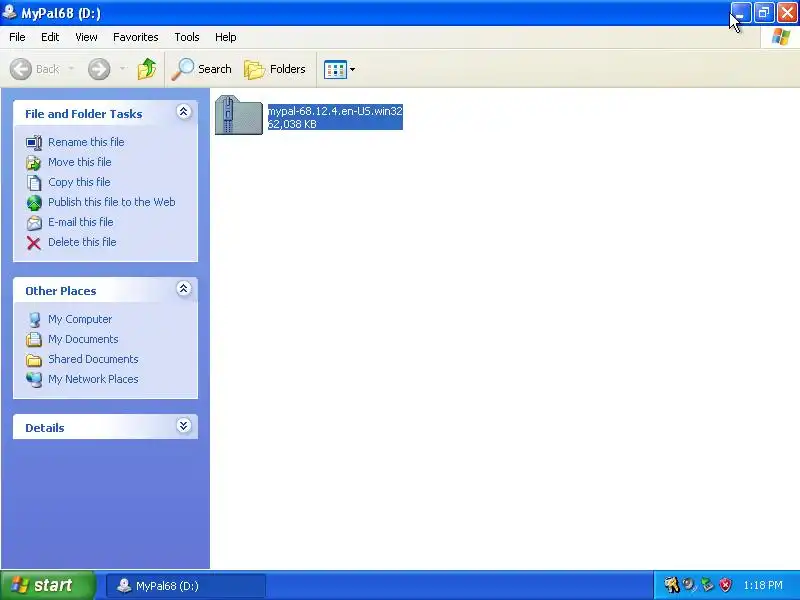Click the Safely Remove Hardware tray icon

pos(707,585)
